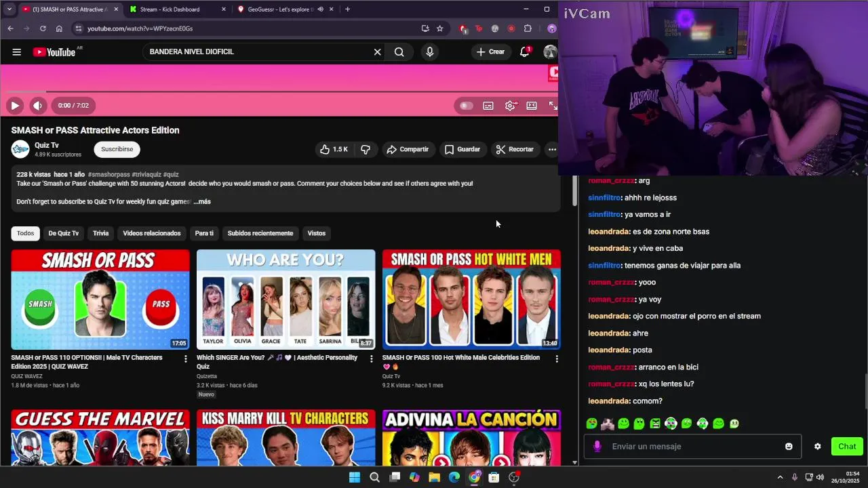Click the address bar URL
The height and width of the screenshot is (488, 868).
pos(140,28)
